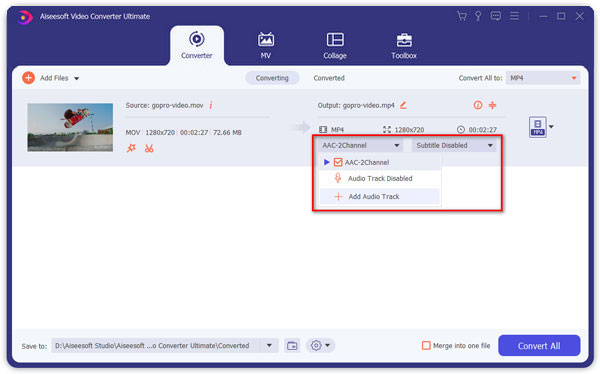Expand the gear settings dropdown arrow
Viewport: 600px width, 374px height.
tap(328, 346)
